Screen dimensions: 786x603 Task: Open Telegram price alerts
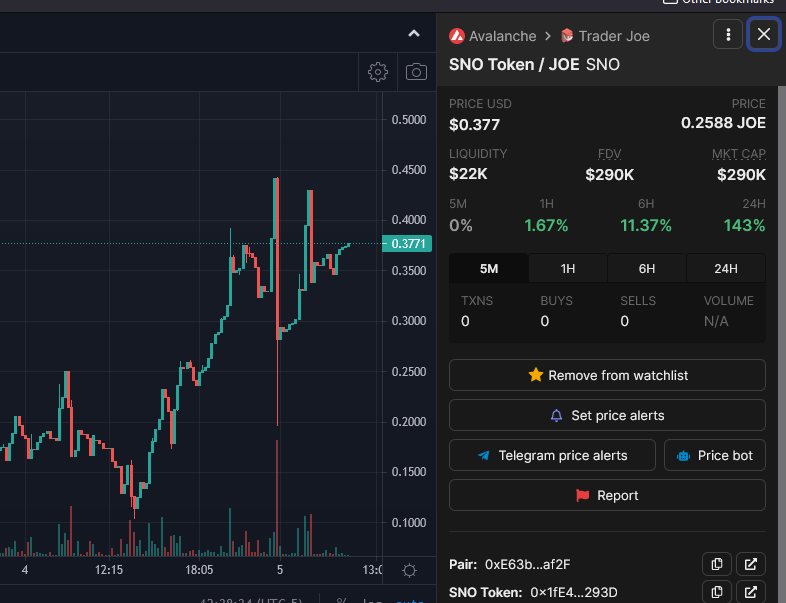[x=552, y=455]
